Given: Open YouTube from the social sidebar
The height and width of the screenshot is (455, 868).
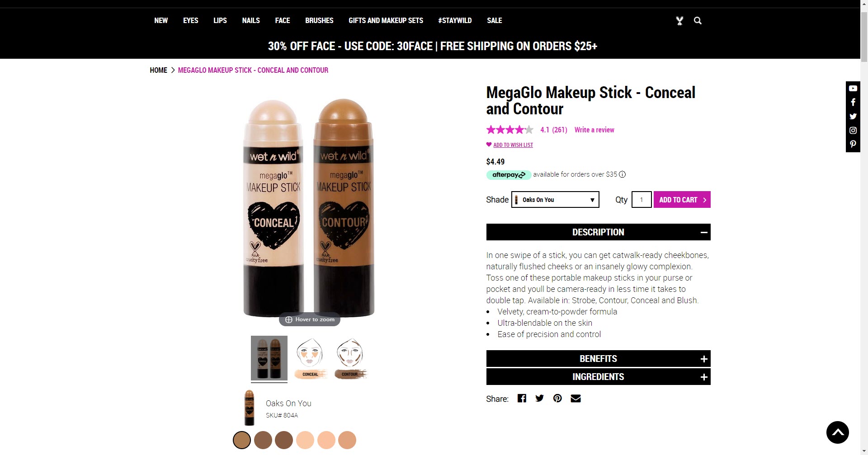Looking at the screenshot, I should pos(853,88).
